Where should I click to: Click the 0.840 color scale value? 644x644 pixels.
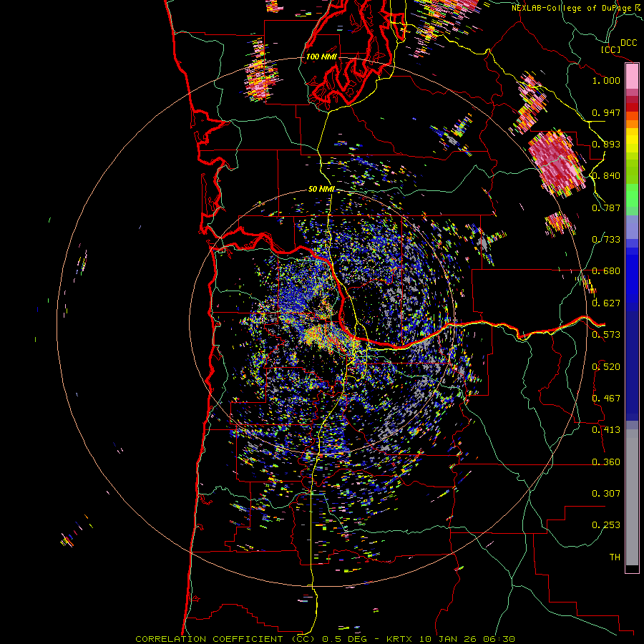click(x=606, y=176)
